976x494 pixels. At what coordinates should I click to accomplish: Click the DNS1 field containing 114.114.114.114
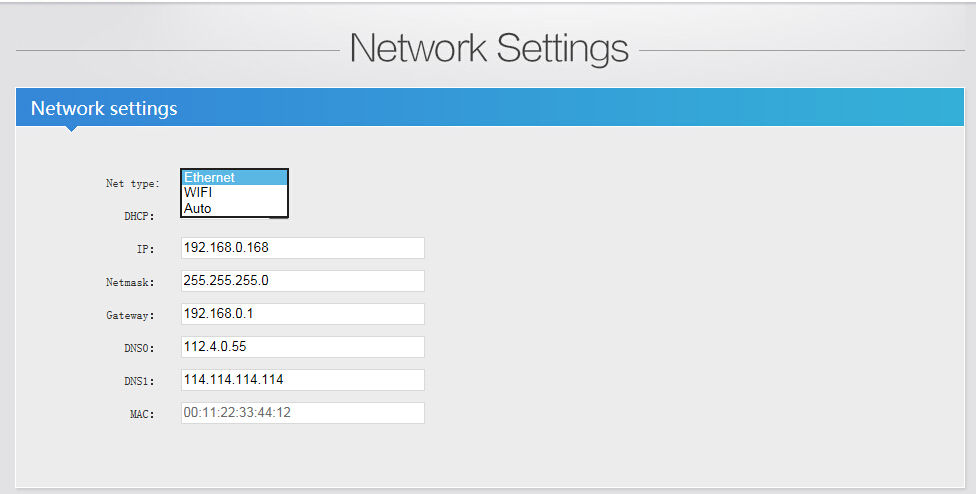tap(302, 380)
